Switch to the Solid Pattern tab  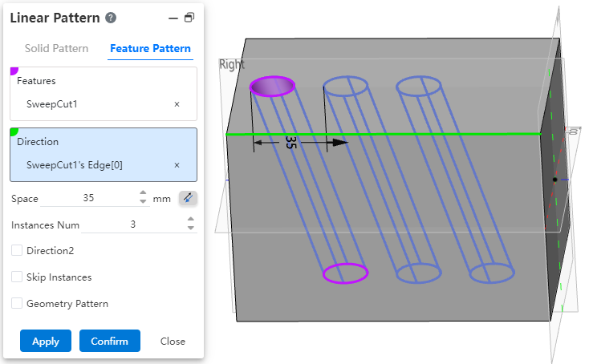pyautogui.click(x=56, y=48)
